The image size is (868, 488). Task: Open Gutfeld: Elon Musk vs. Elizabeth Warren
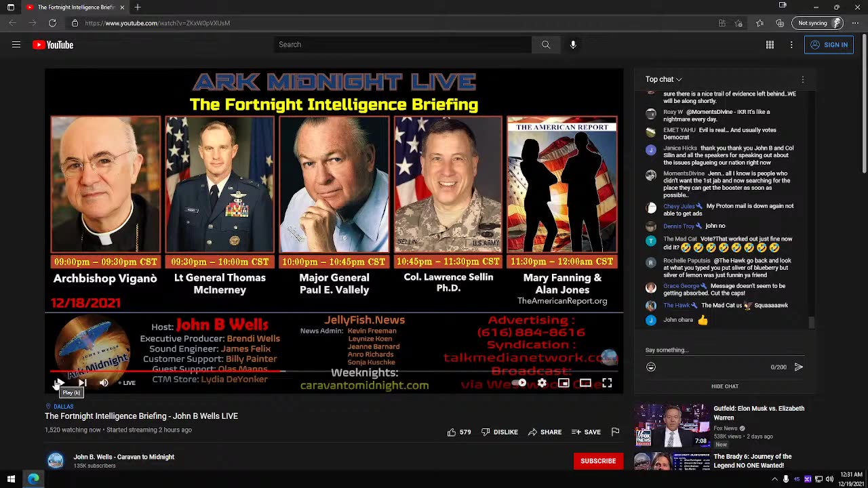point(759,413)
